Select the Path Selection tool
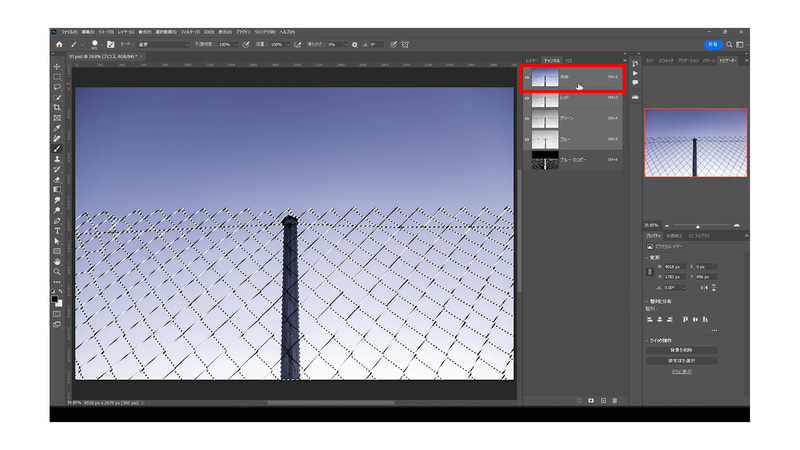Viewport: 800px width, 450px height. click(57, 241)
